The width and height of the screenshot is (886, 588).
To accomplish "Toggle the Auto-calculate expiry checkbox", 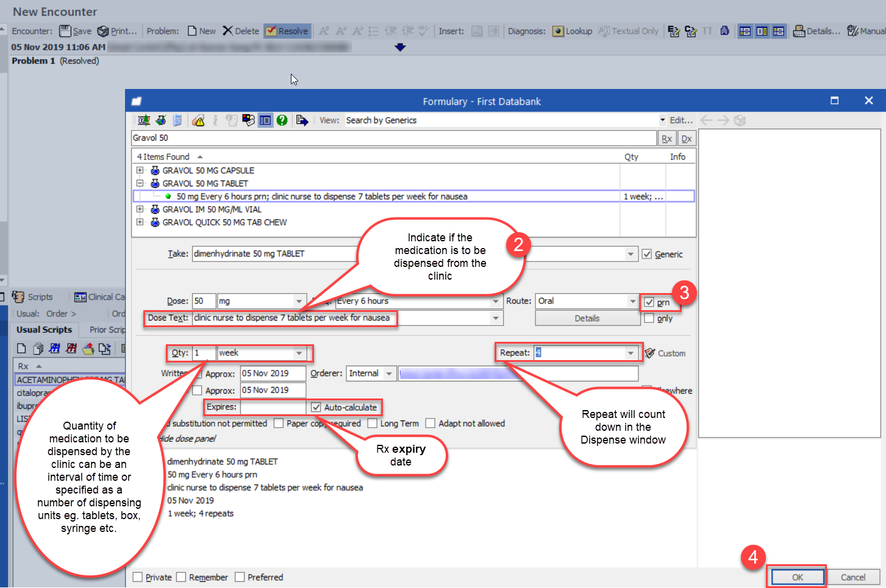I will (x=316, y=407).
